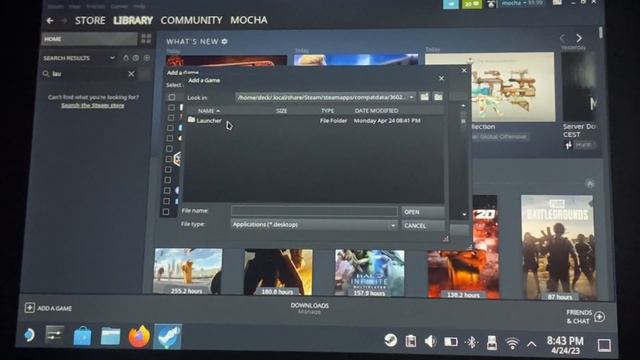This screenshot has width=640, height=360.
Task: Close the rear Add a Game window
Action: pyautogui.click(x=464, y=71)
